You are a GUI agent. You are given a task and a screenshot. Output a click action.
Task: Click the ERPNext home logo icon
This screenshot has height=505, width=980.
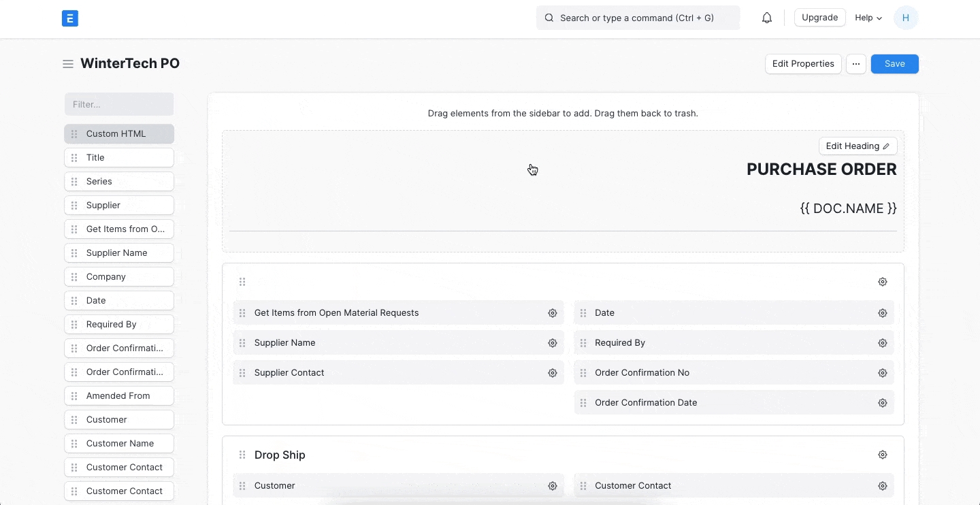coord(69,18)
